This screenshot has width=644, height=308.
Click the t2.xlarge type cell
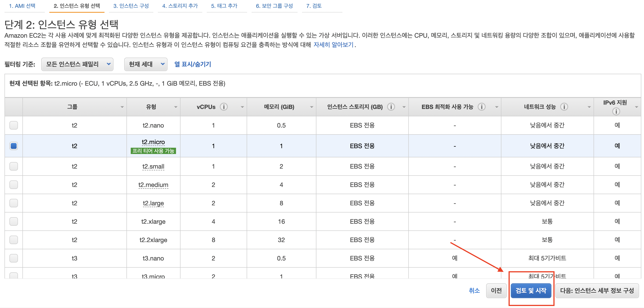(153, 221)
